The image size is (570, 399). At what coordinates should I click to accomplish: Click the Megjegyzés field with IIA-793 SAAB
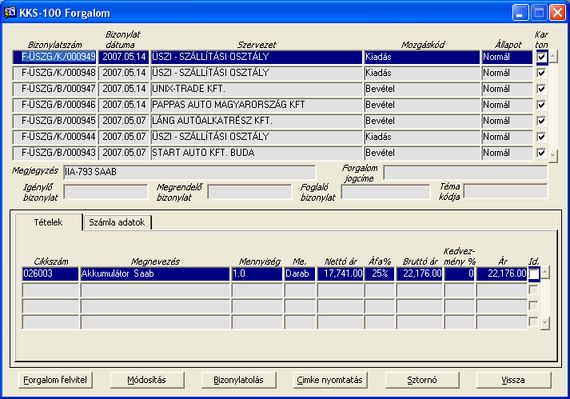click(189, 172)
